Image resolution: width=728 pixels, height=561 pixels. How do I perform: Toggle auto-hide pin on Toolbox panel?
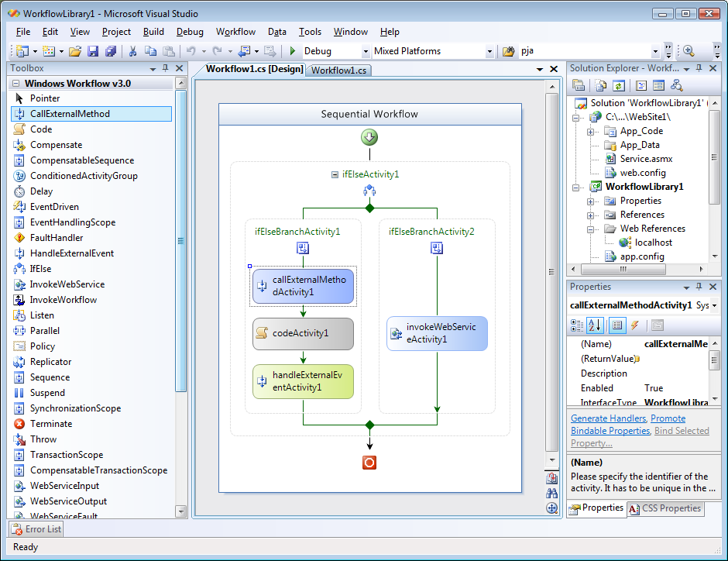point(165,68)
